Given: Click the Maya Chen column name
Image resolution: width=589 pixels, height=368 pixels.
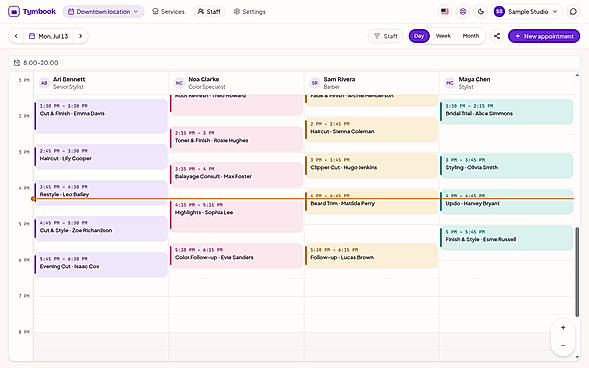Looking at the screenshot, I should (474, 79).
